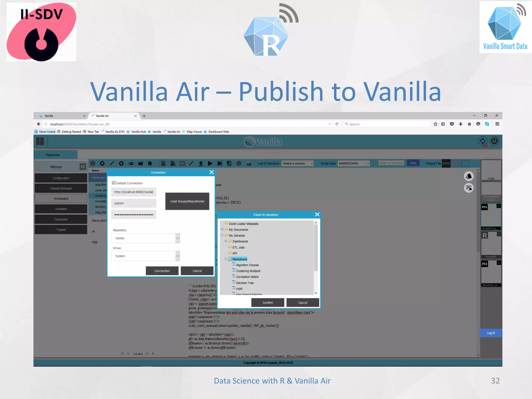Click the Connection button in dialog

162,271
